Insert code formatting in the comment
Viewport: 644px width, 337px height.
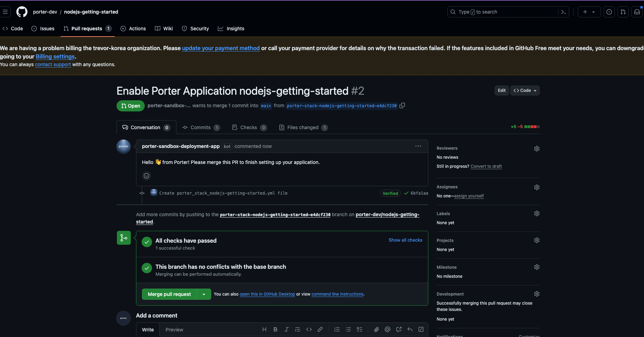pyautogui.click(x=309, y=329)
